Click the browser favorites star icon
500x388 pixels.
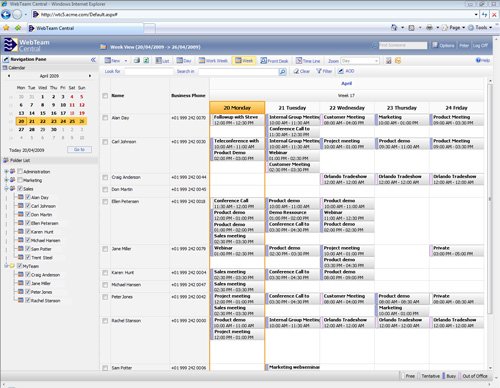tap(6, 28)
